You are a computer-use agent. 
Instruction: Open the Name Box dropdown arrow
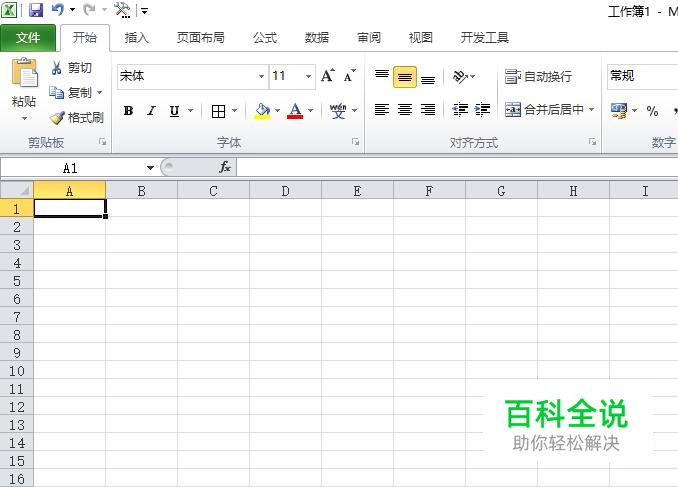[150, 168]
